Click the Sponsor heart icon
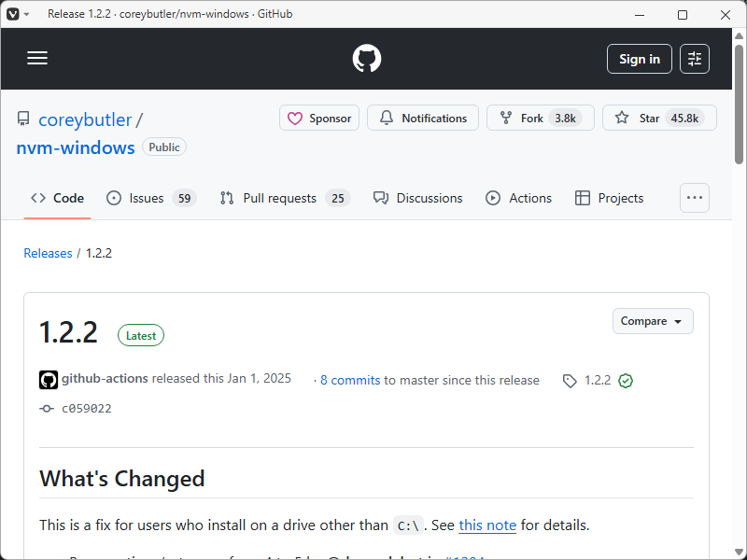 (297, 118)
